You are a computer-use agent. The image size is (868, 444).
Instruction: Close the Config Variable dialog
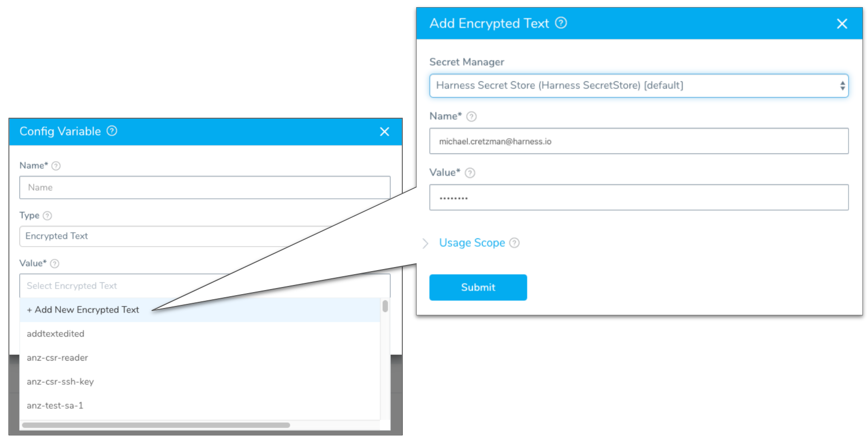(384, 132)
